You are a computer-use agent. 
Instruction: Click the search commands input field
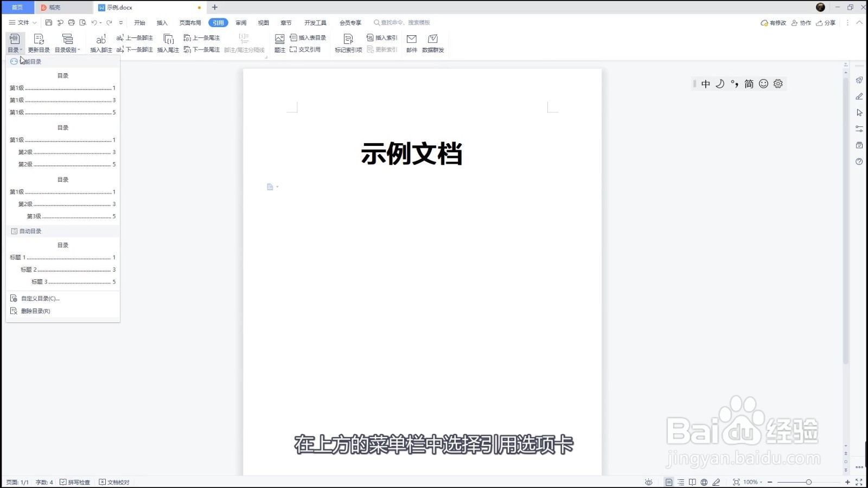402,23
